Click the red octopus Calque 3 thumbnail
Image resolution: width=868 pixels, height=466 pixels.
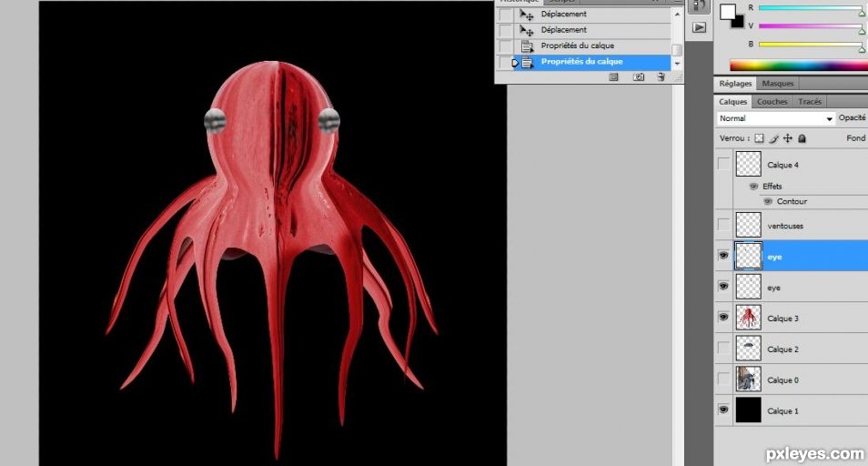pos(749,318)
